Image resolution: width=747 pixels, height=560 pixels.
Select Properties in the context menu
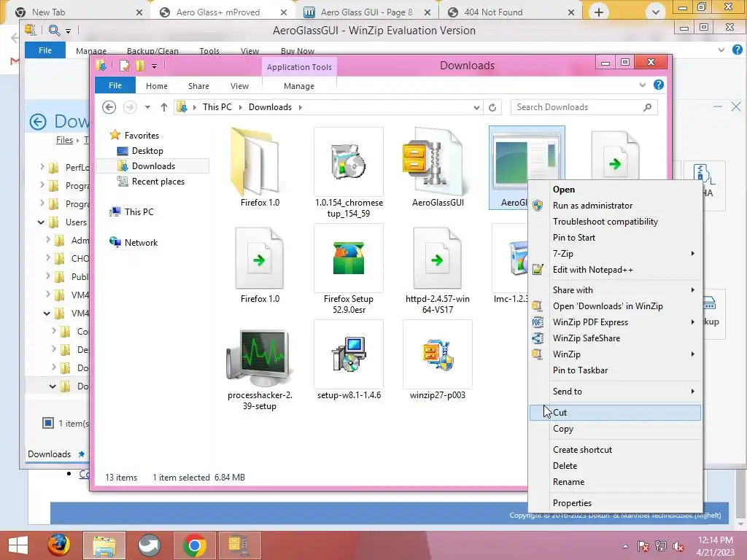[615, 503]
